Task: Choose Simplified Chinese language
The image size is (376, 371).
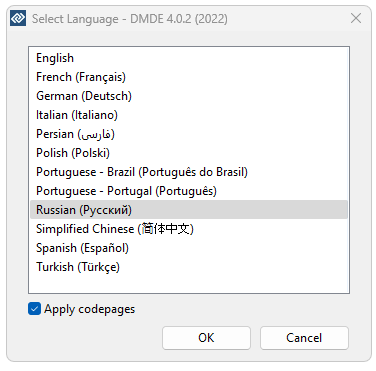Action: [x=189, y=229]
